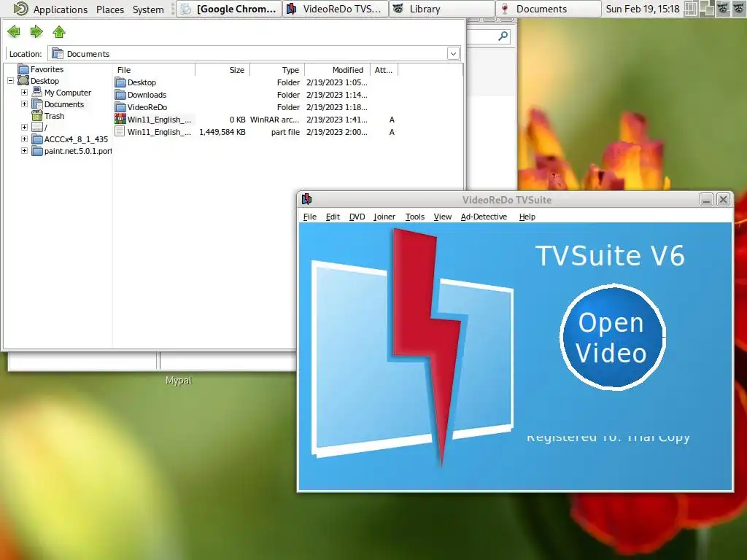747x560 pixels.
Task: Expand the Documents tree node
Action: [24, 104]
